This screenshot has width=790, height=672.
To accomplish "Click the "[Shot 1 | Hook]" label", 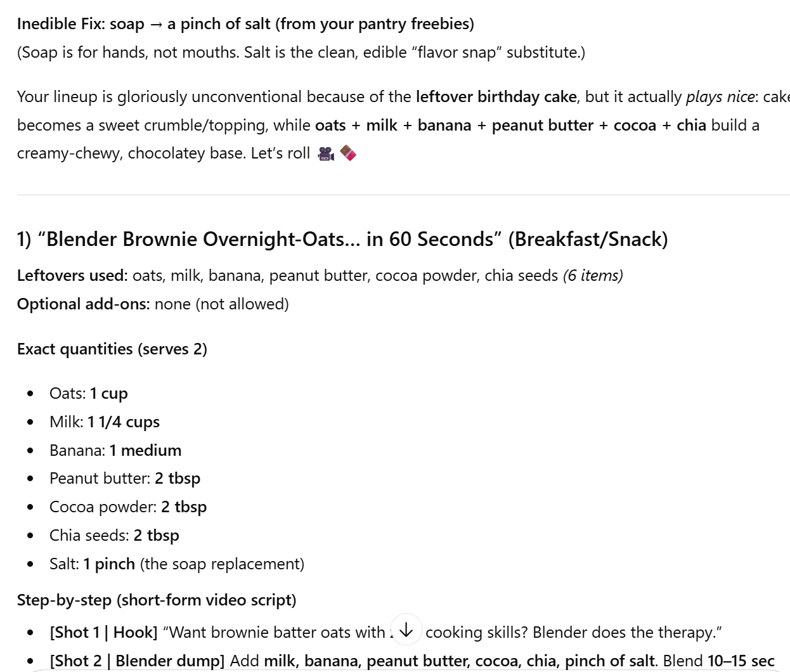I will pyautogui.click(x=103, y=633).
